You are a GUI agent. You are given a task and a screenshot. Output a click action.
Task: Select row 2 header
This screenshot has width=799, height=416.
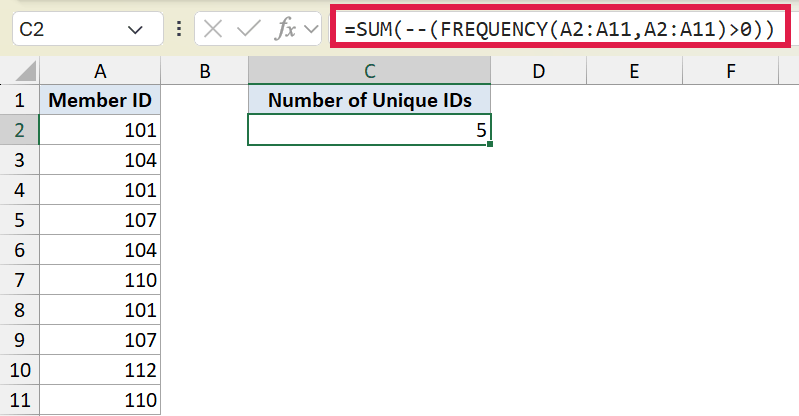point(19,130)
